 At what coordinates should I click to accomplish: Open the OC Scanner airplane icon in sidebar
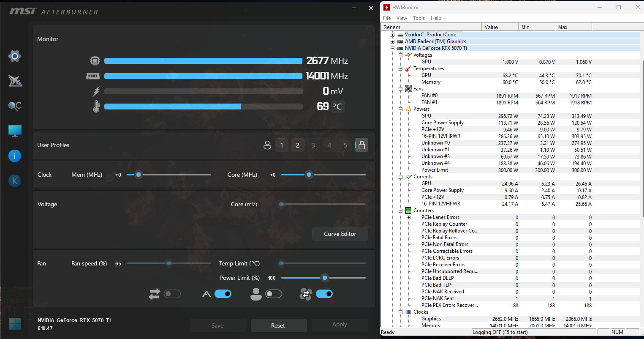pyautogui.click(x=15, y=81)
